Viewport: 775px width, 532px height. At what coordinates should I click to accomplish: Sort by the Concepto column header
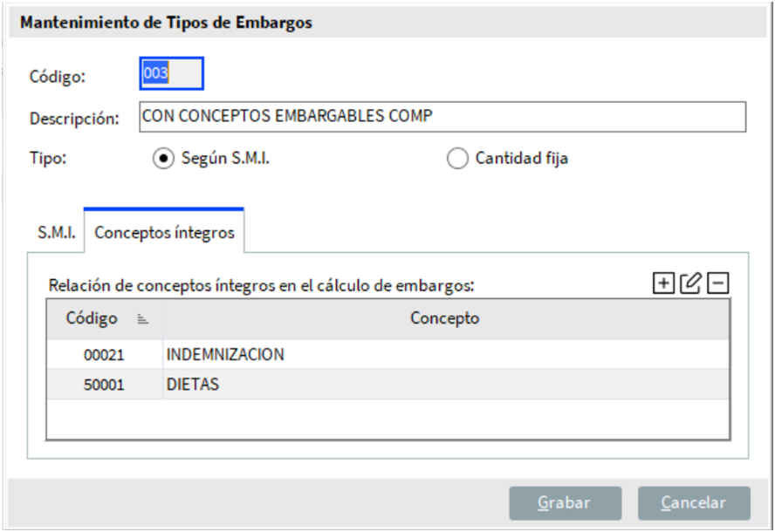[x=445, y=318]
